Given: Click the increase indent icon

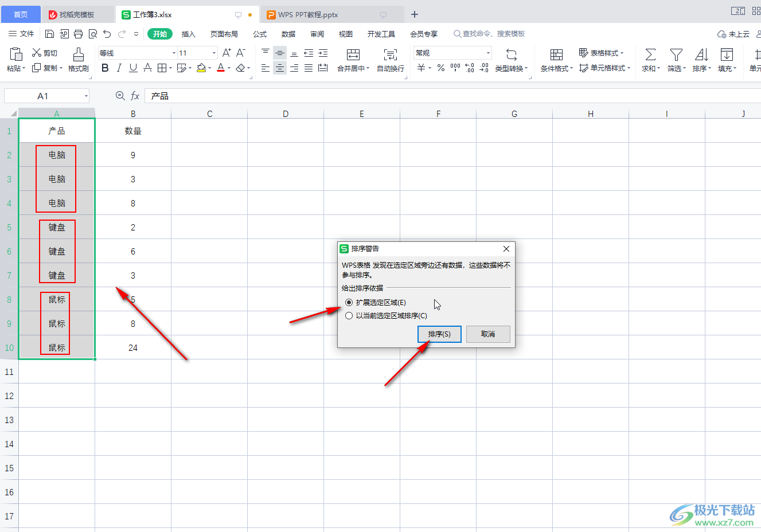Looking at the screenshot, I should (x=323, y=53).
